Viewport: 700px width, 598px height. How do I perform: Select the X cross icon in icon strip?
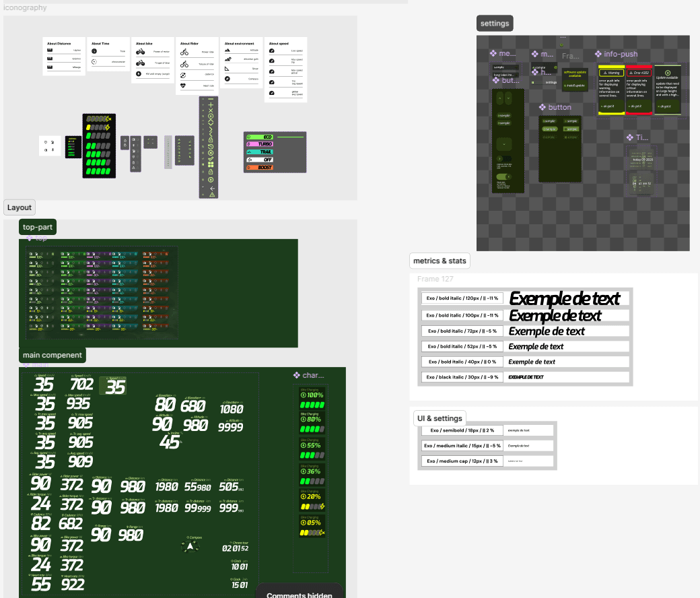211,110
